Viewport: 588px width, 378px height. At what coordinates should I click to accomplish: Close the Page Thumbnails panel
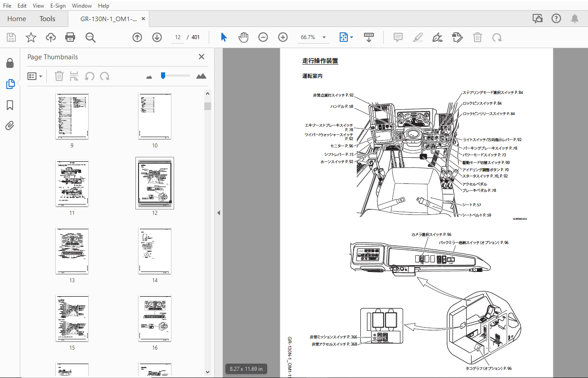pyautogui.click(x=202, y=57)
